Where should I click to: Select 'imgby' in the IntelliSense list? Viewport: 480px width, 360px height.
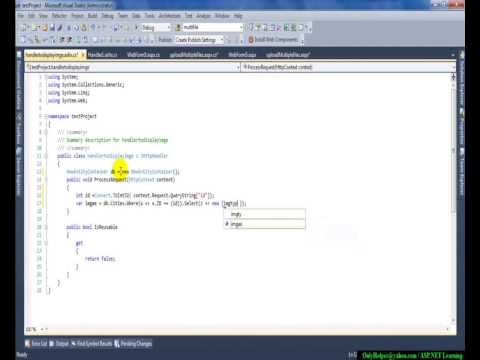tap(264, 214)
